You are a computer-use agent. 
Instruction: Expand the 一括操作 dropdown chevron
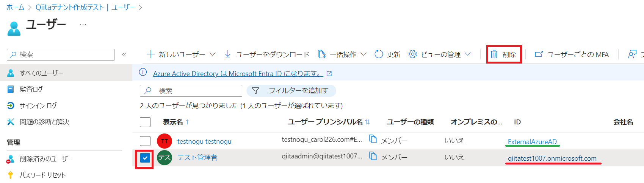point(363,54)
